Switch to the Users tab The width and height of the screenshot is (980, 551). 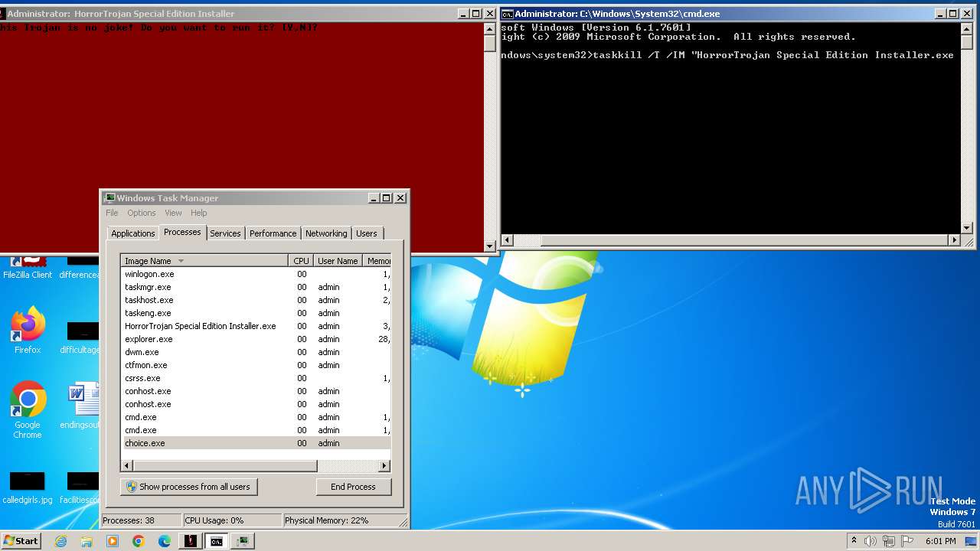coord(367,233)
